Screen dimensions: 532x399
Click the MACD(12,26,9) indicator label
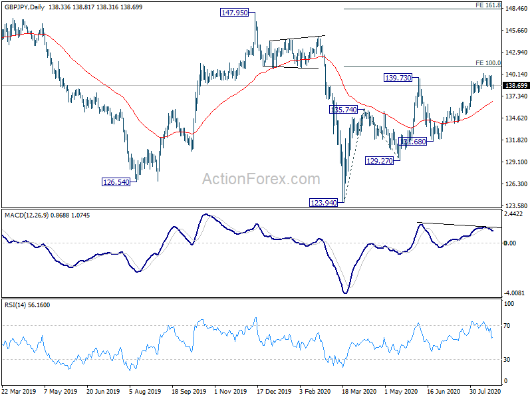(x=27, y=215)
